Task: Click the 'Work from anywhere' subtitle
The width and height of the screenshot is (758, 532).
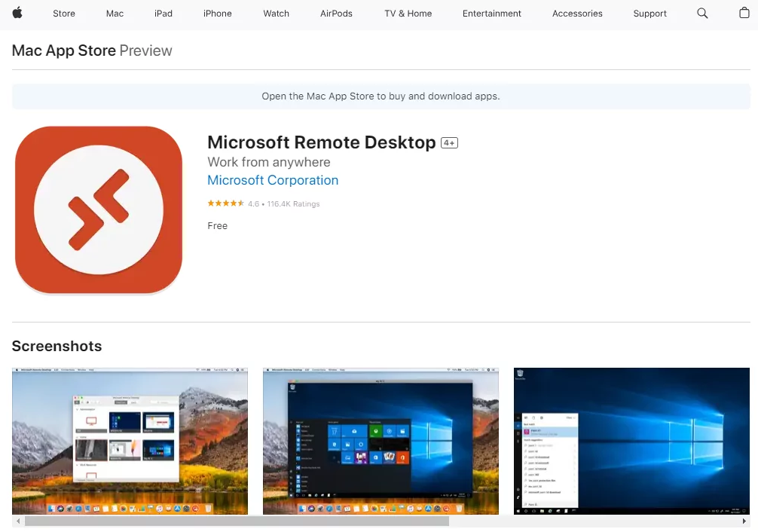Action: (x=269, y=162)
